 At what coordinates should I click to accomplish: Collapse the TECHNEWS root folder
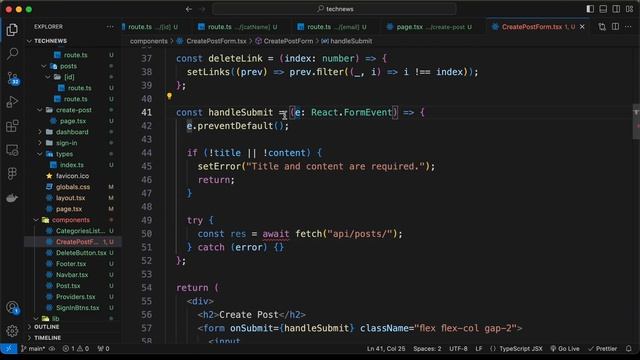point(29,41)
